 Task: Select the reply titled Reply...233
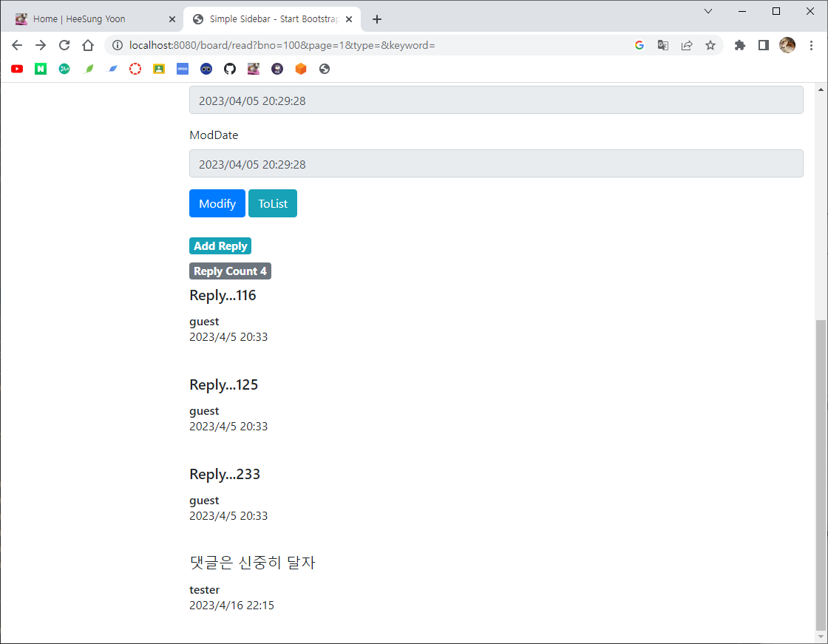pyautogui.click(x=225, y=474)
